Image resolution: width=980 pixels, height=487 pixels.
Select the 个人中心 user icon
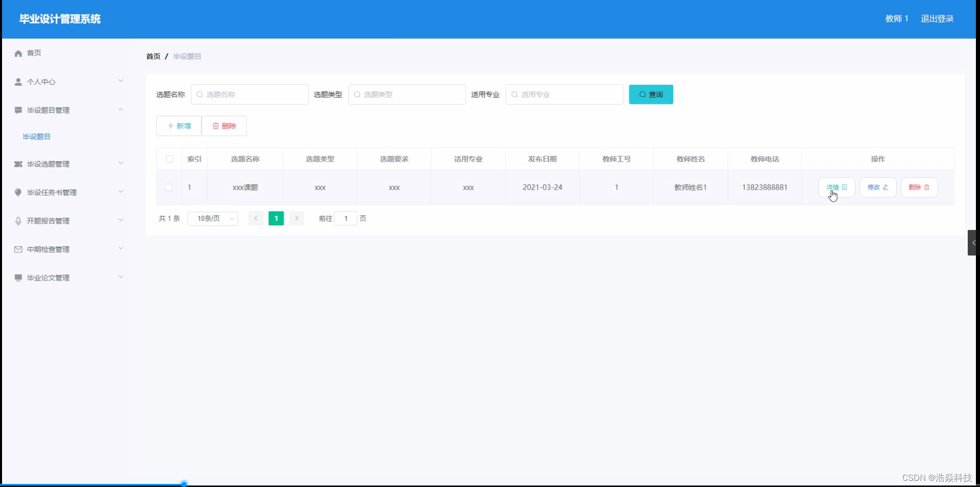pyautogui.click(x=18, y=81)
